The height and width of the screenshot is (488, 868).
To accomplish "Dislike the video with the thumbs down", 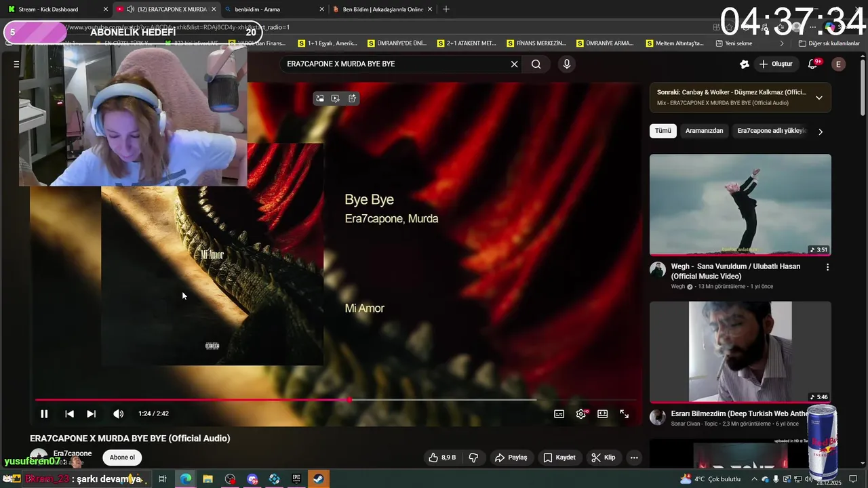I will (x=473, y=457).
